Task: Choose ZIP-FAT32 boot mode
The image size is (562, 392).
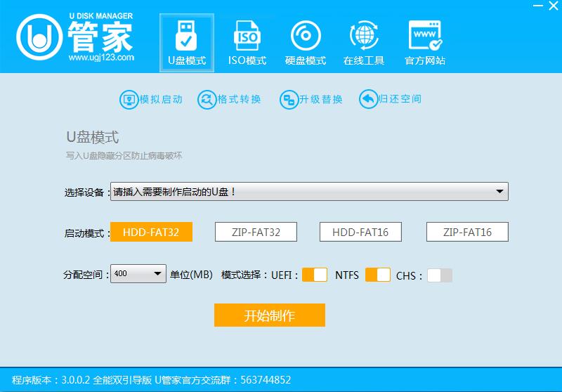Action: 256,232
